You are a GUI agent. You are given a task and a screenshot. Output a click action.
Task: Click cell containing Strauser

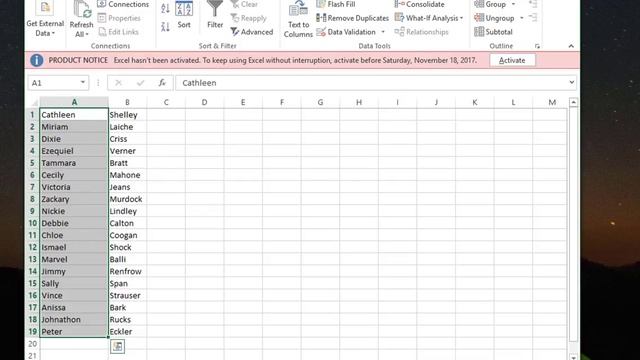click(x=127, y=296)
